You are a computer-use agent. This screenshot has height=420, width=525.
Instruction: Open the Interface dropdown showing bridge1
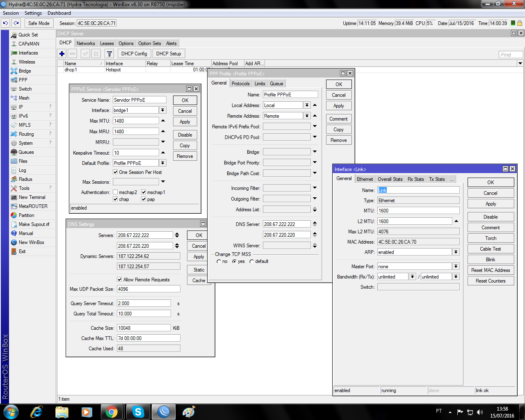tap(163, 110)
